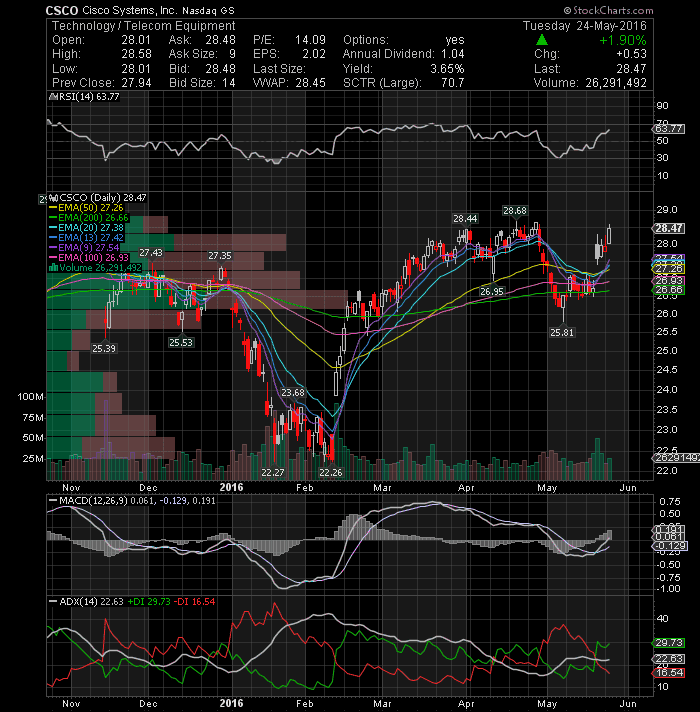Click the green EMA(200) legend line swatch

coord(53,218)
